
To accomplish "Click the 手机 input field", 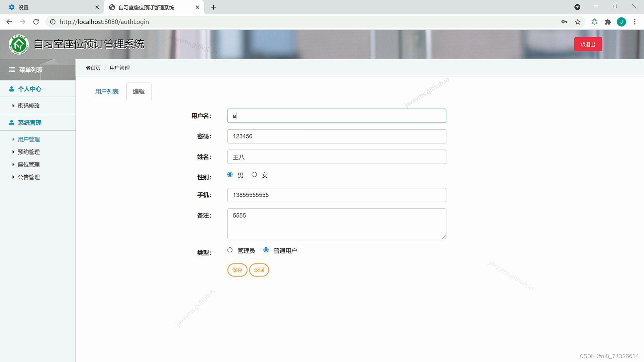I will tap(336, 195).
